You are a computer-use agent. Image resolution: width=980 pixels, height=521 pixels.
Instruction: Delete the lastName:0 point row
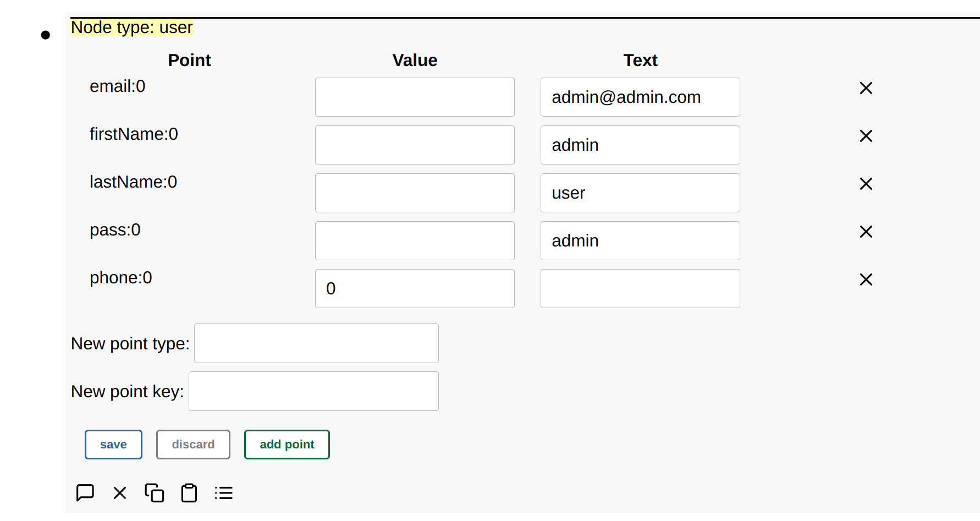click(x=866, y=184)
